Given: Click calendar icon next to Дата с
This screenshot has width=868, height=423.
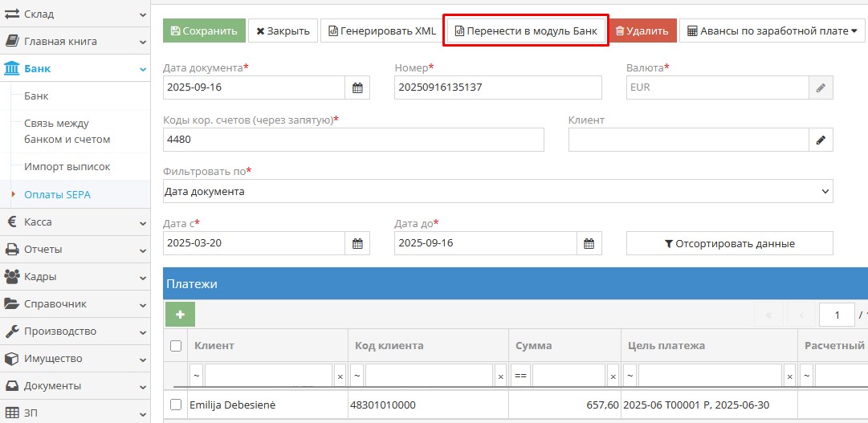Looking at the screenshot, I should (357, 243).
